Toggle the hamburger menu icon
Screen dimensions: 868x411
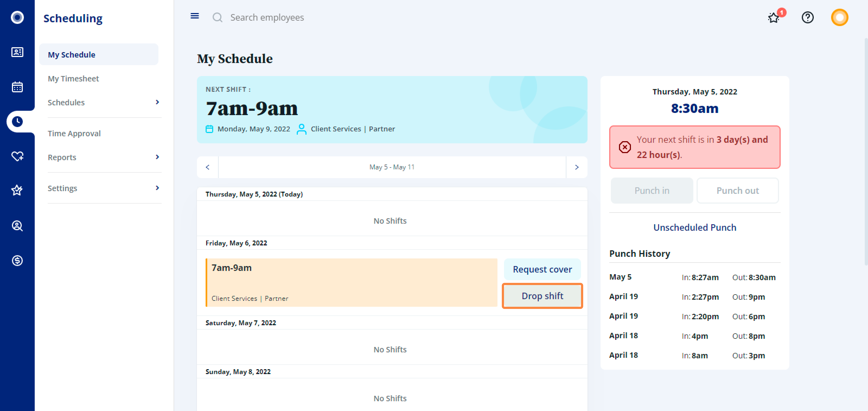tap(195, 16)
